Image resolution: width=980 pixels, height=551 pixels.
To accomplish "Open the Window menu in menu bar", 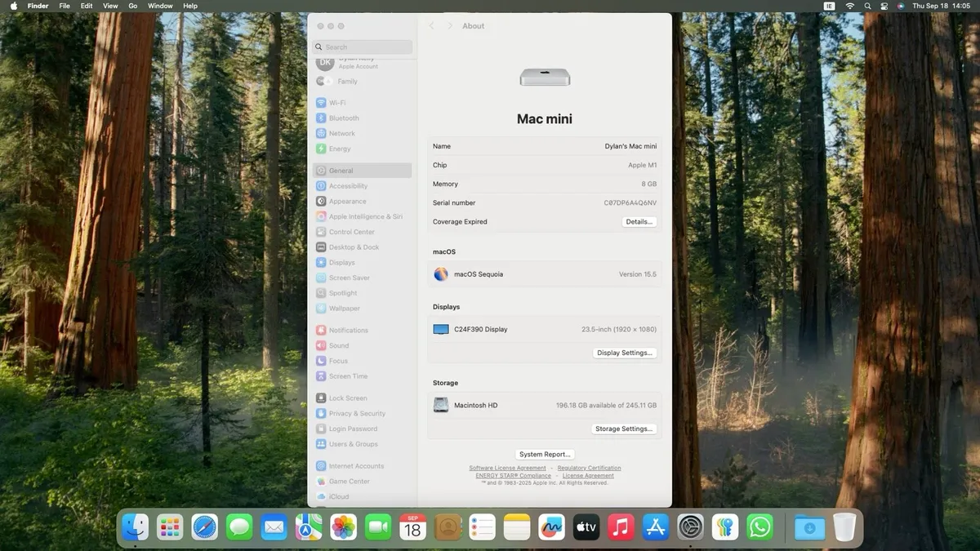I will pos(160,6).
